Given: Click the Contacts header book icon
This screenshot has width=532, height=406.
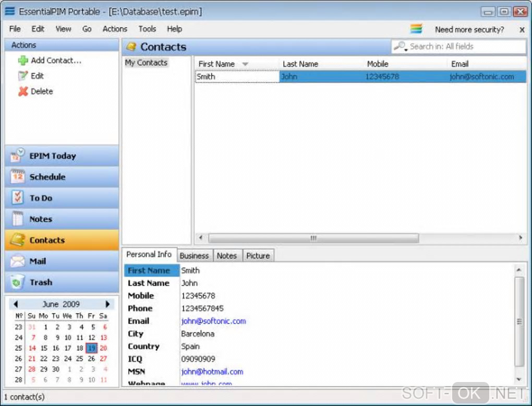Looking at the screenshot, I should point(131,46).
